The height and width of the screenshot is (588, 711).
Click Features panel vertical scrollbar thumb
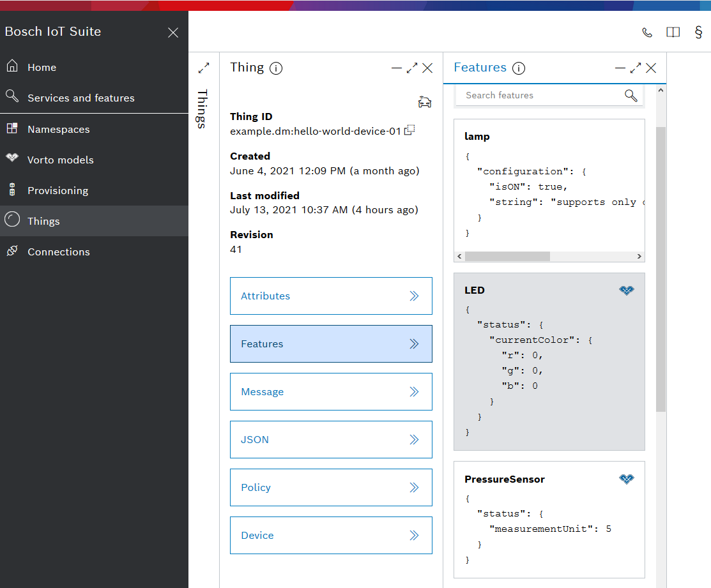[x=661, y=269]
